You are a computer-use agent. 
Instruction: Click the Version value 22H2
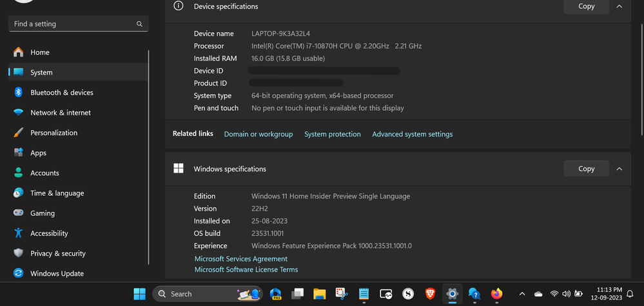(x=260, y=208)
